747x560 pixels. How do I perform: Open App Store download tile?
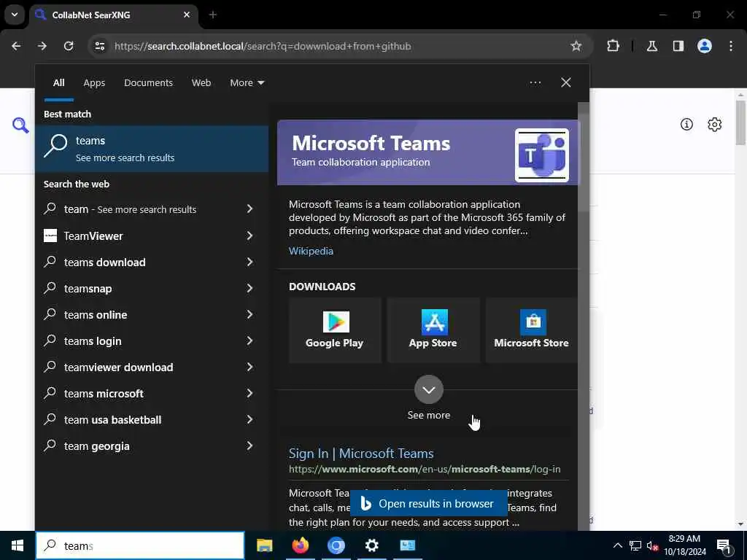click(x=433, y=330)
